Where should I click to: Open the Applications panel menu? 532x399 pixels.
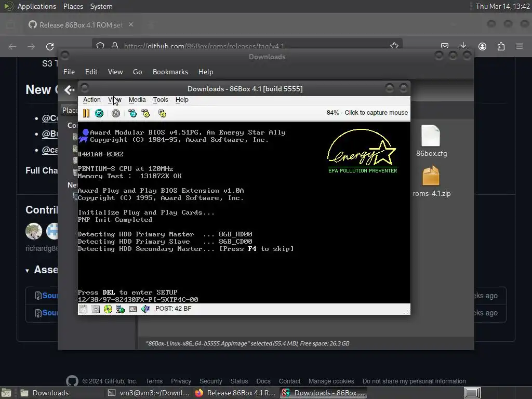pyautogui.click(x=37, y=6)
